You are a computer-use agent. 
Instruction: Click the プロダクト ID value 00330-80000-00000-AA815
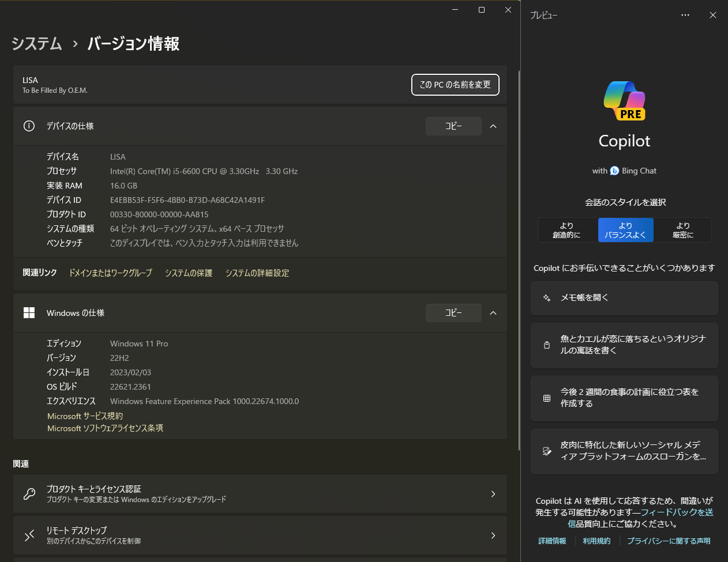click(x=159, y=214)
